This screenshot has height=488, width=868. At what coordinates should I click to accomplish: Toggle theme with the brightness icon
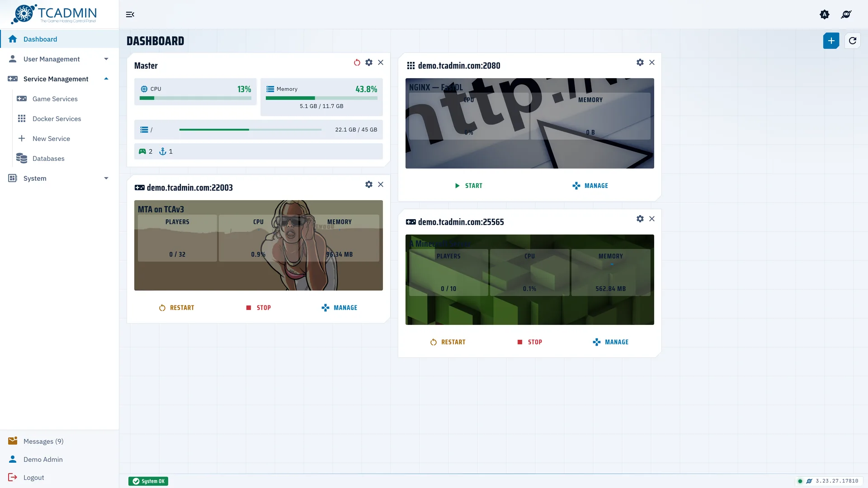coord(825,14)
